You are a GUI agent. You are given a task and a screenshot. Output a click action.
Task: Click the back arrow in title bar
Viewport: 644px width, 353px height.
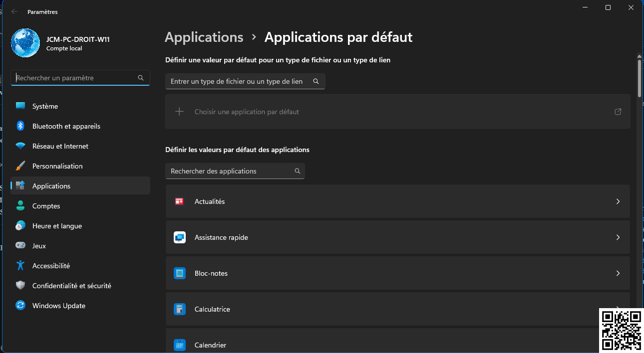[x=14, y=11]
